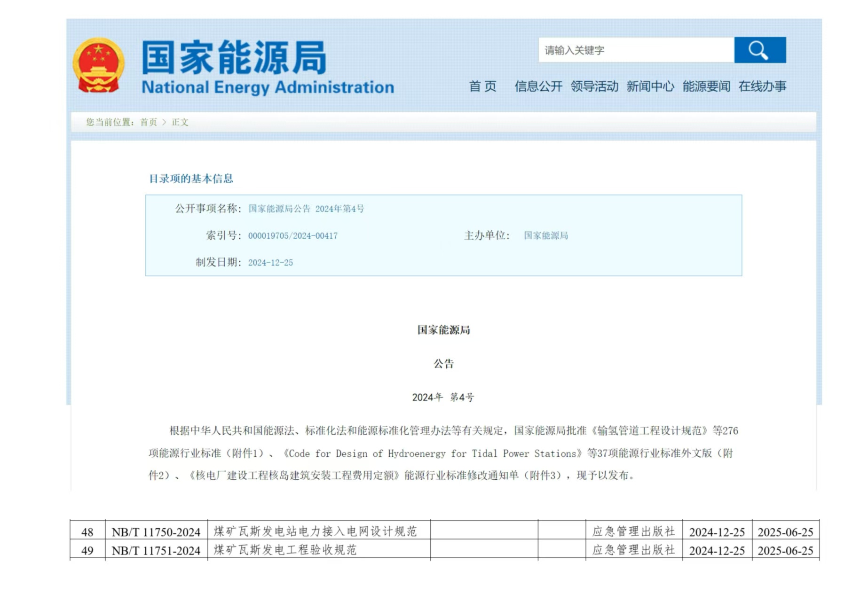Click the issue date 2024-12-25 in info box

click(270, 263)
